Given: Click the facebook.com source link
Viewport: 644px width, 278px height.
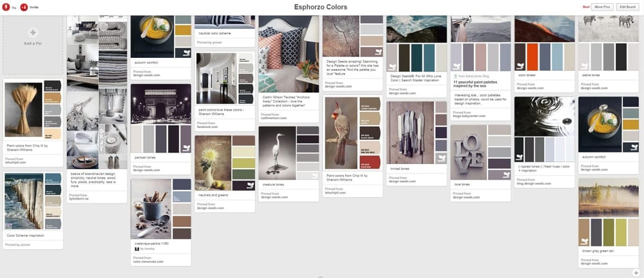Looking at the screenshot, I should click(x=207, y=127).
